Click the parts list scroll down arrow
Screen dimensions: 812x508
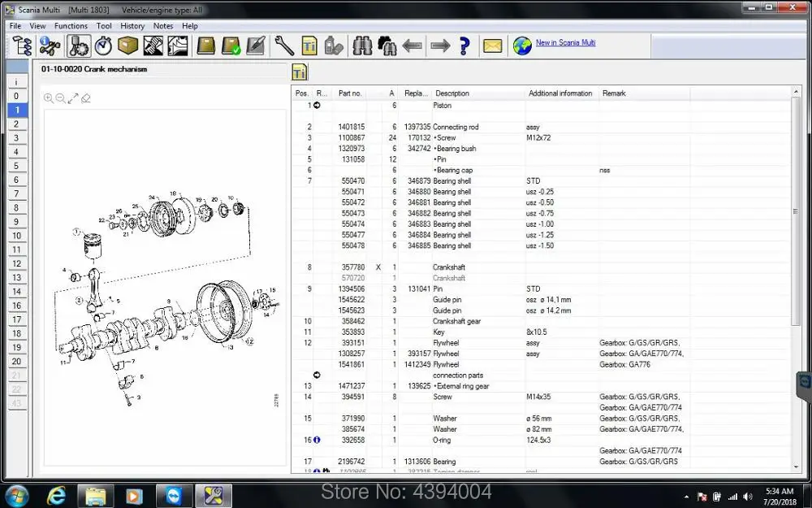coord(797,467)
